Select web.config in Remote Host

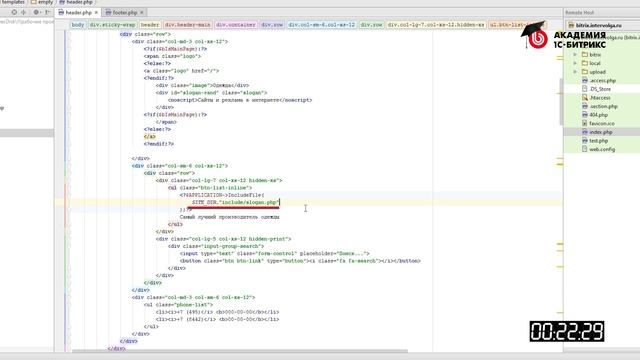click(x=602, y=149)
